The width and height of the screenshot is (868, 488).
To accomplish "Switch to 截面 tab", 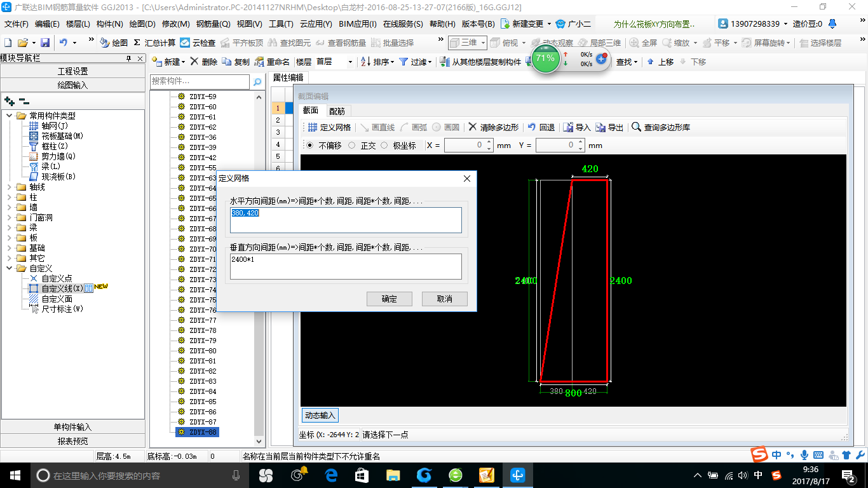I will 311,111.
